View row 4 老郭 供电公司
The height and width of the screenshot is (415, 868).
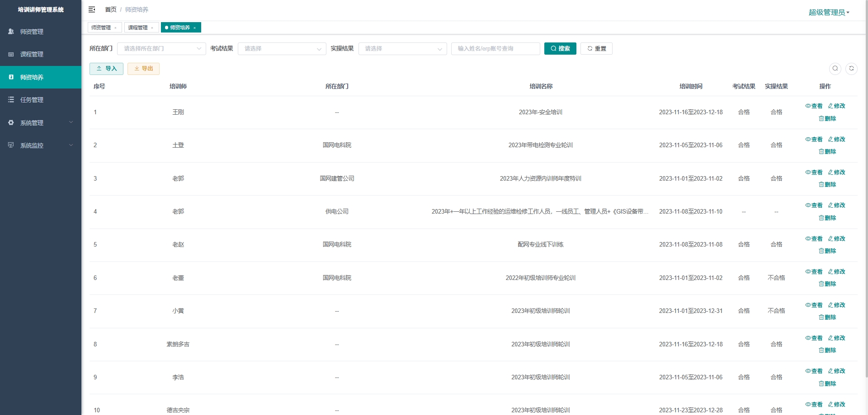coord(814,205)
